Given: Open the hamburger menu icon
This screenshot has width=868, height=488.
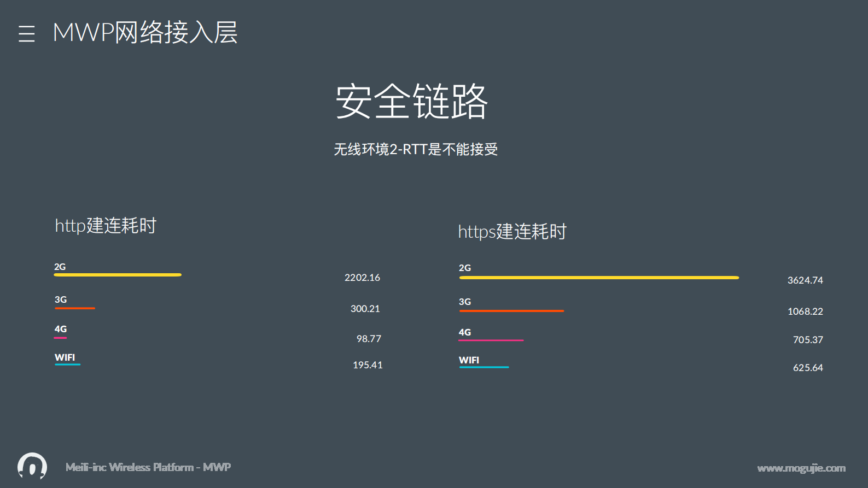Looking at the screenshot, I should [26, 33].
